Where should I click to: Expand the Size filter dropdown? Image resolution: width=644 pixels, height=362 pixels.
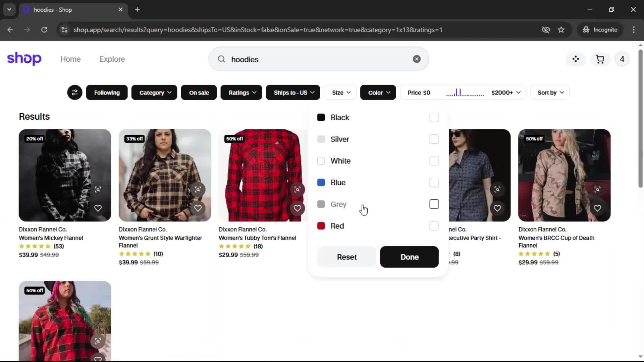(x=341, y=93)
